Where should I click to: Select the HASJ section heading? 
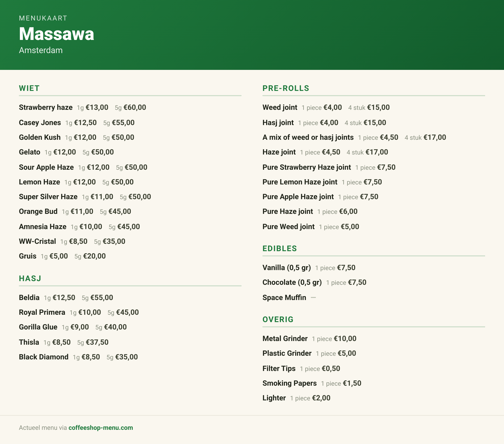pos(30,278)
